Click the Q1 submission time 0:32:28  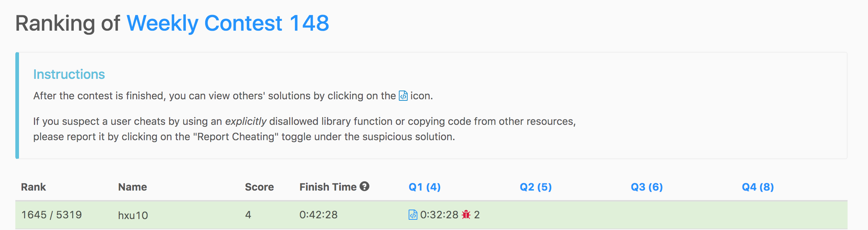[439, 215]
